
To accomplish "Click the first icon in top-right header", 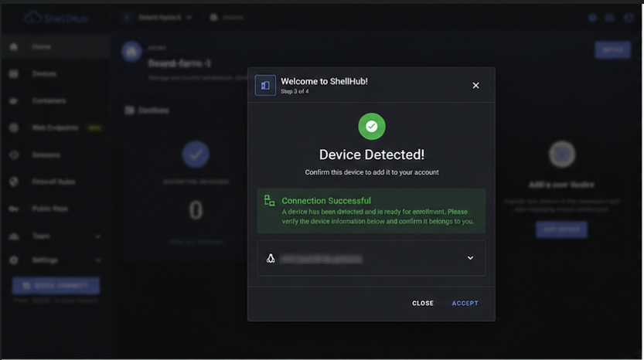I will click(x=592, y=18).
